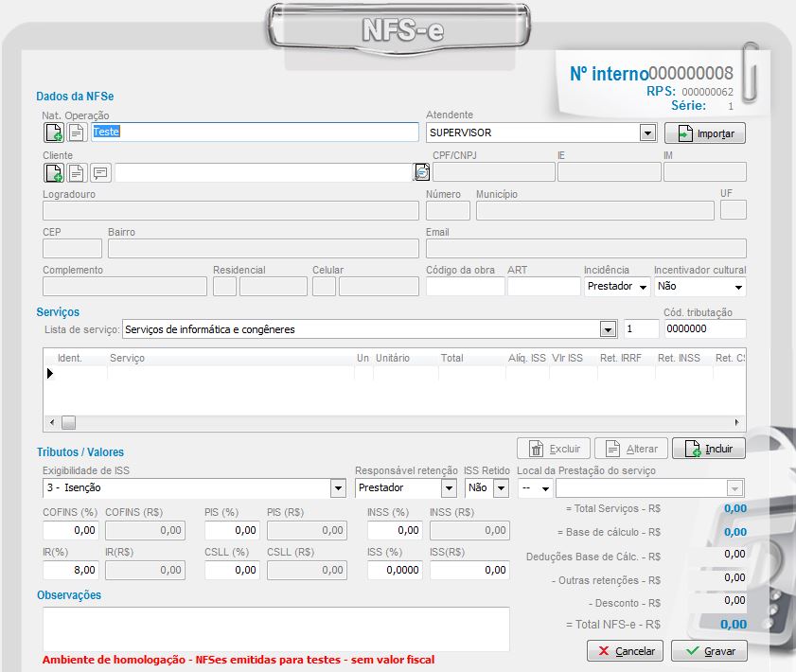Click the Cliente comment bubble icon

(100, 172)
